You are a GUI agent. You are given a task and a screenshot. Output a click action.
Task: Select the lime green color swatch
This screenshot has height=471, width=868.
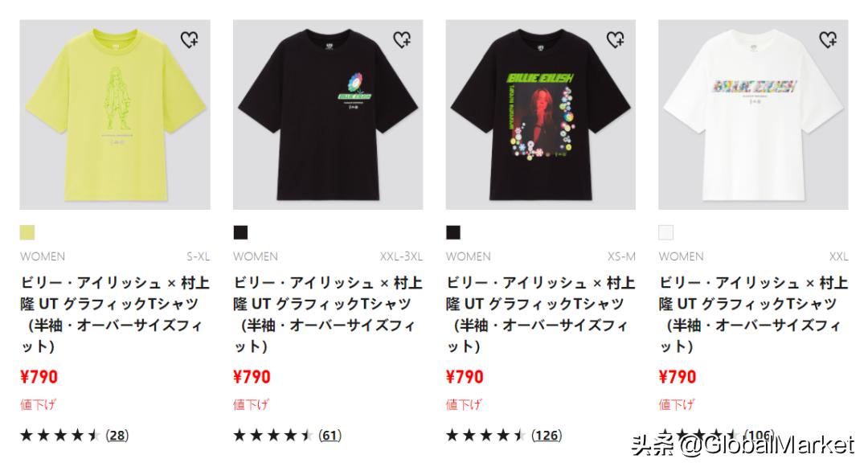click(x=27, y=232)
